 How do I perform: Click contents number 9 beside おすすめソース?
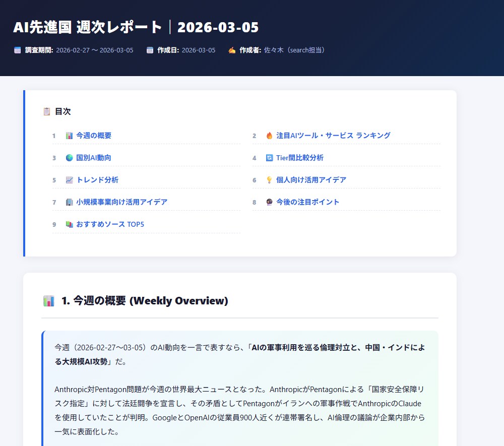(54, 225)
